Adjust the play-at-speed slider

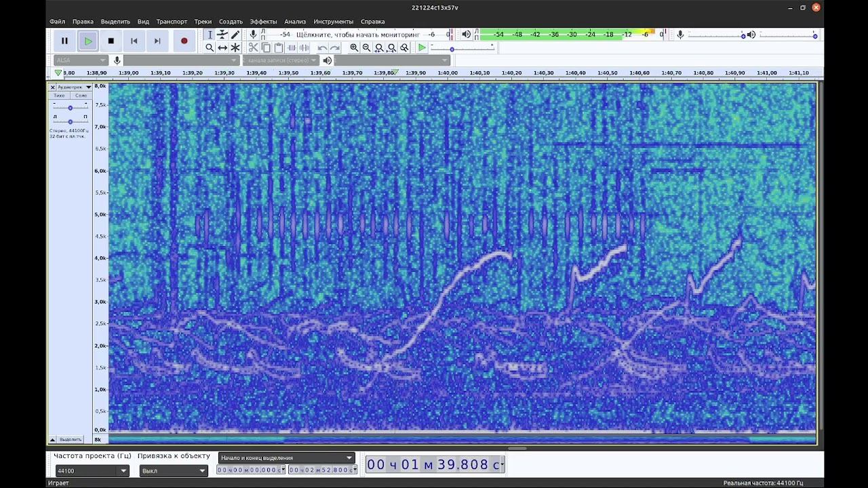pos(463,49)
